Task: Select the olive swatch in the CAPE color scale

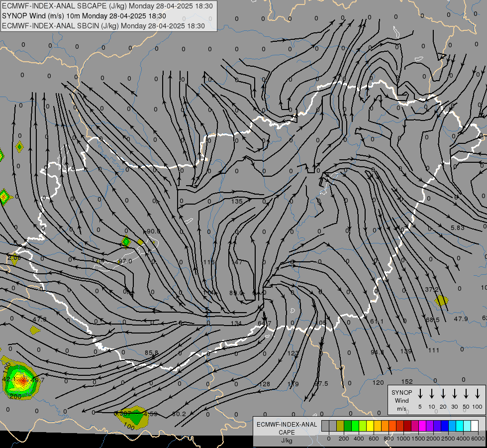Action: pos(340,426)
